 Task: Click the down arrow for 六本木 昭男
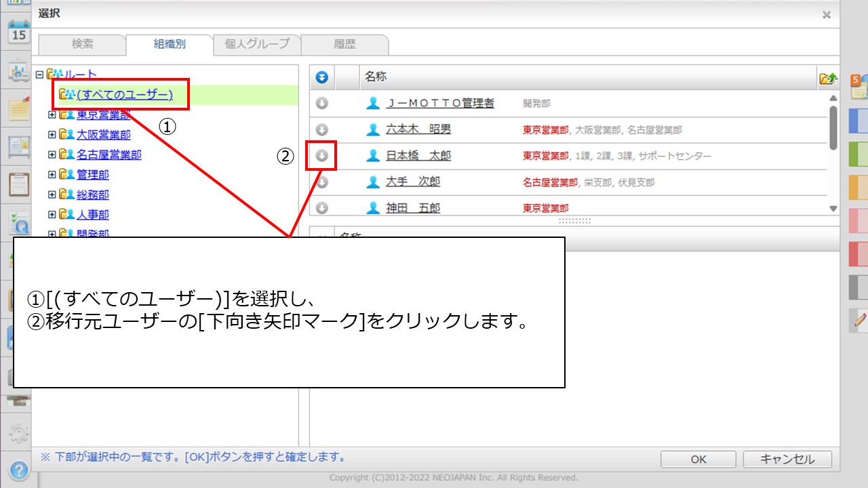[322, 129]
